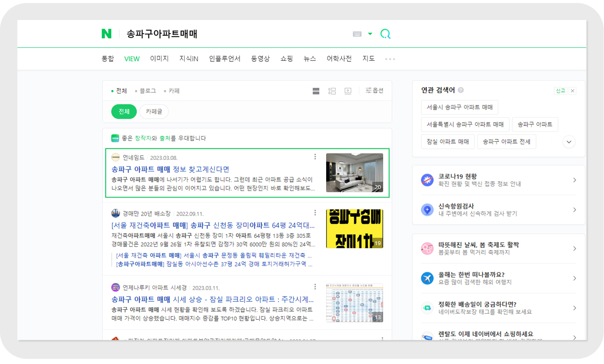Search related term 송파구 아파트
The image size is (604, 364).
(535, 124)
